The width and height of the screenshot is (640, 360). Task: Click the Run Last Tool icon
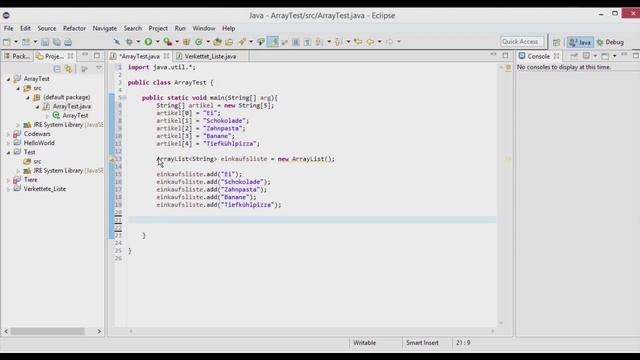click(x=167, y=42)
